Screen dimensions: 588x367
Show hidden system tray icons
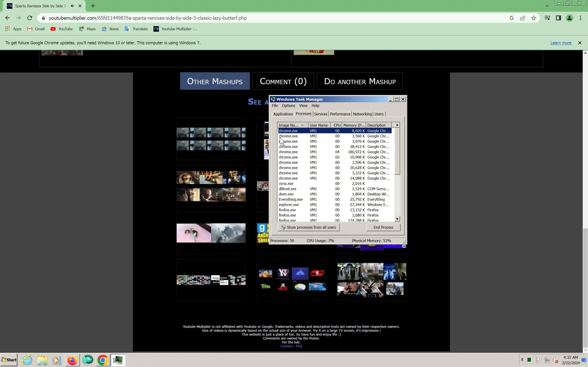522,360
